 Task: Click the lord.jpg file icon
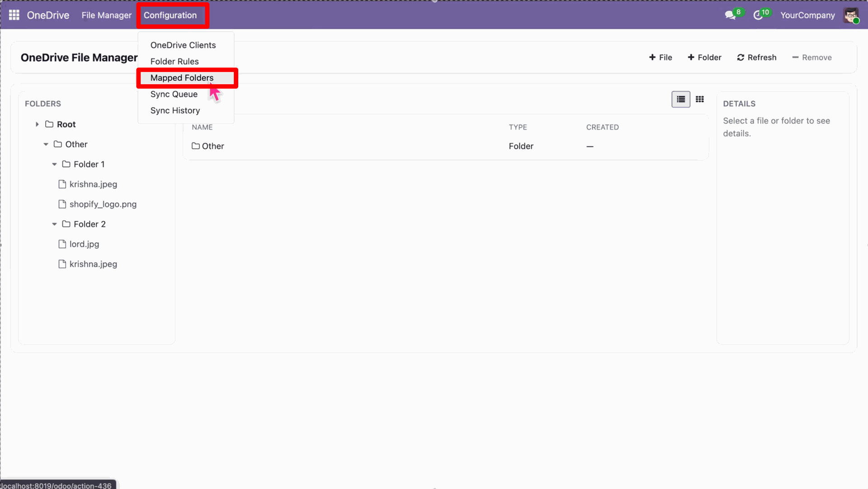(62, 244)
